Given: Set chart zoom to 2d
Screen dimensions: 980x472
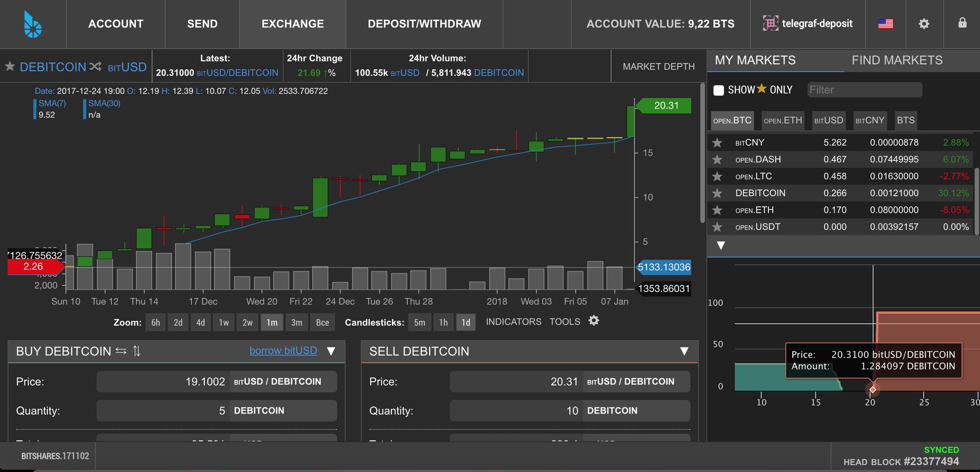Looking at the screenshot, I should pos(178,322).
